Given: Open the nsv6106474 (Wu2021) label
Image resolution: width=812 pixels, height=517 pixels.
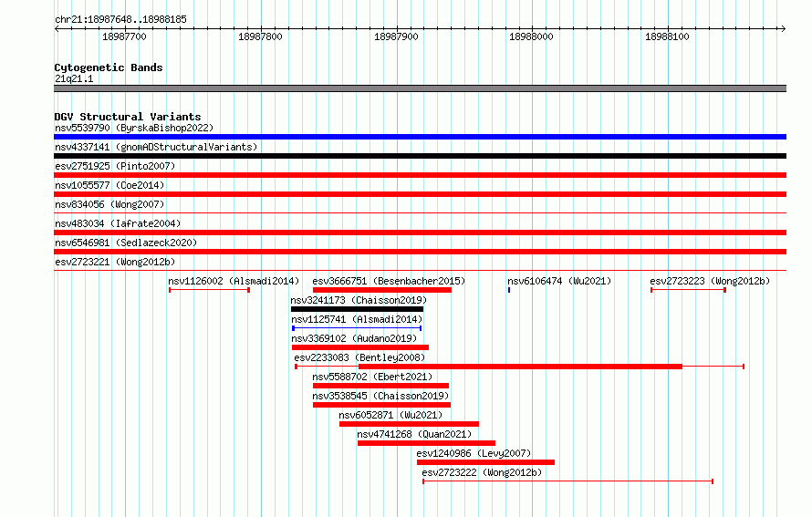Looking at the screenshot, I should [559, 281].
